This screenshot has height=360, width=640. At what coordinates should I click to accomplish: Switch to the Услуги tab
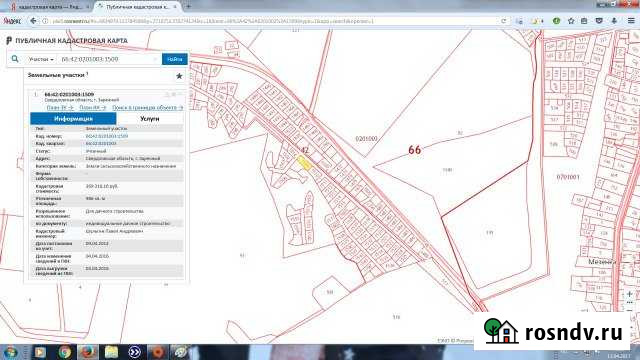click(149, 119)
